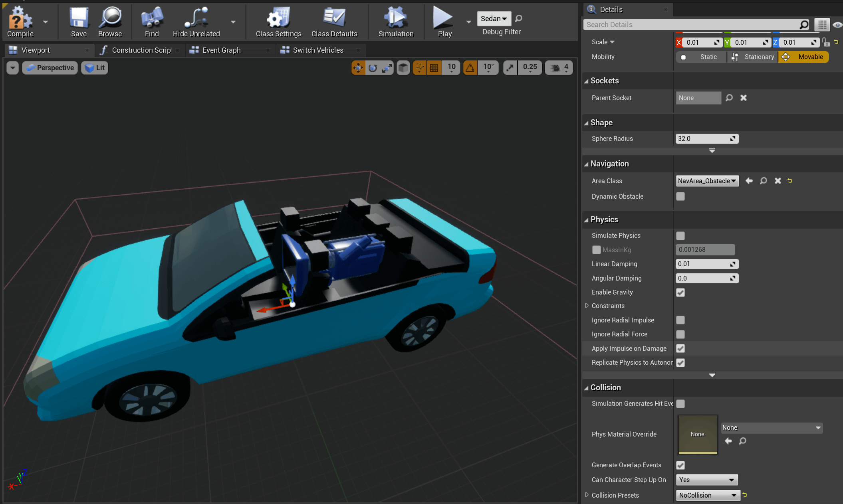Screen dimensions: 843x504
Task: Browse Phys Material Override asset
Action: (x=742, y=441)
